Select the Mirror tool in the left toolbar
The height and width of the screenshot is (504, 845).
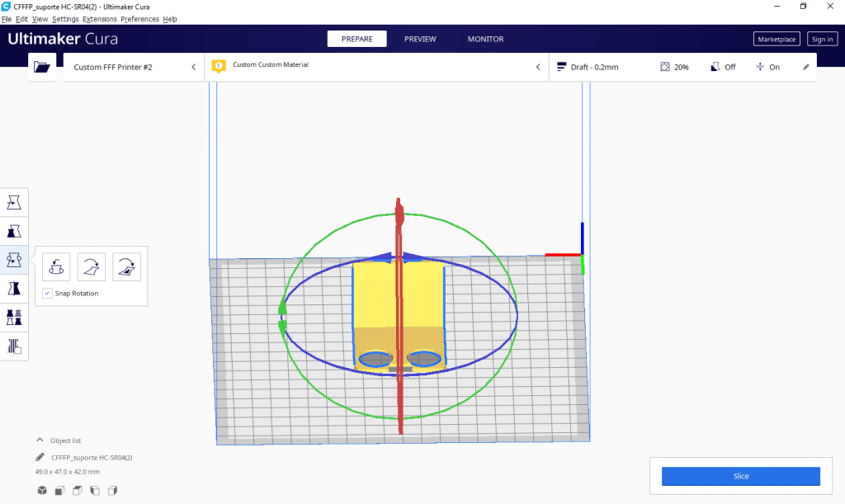point(14,290)
